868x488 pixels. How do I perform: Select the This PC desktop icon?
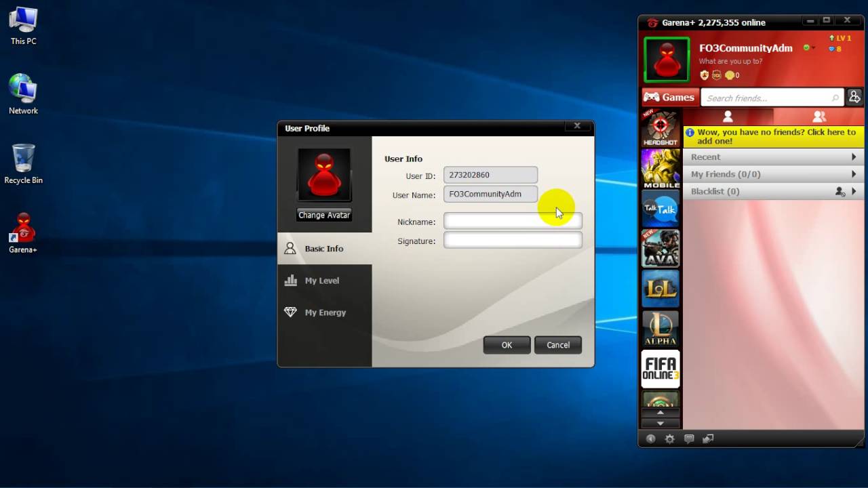[23, 26]
